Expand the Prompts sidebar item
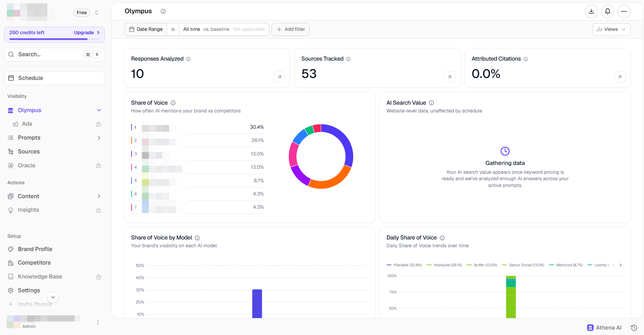This screenshot has width=644, height=335. pyautogui.click(x=99, y=138)
